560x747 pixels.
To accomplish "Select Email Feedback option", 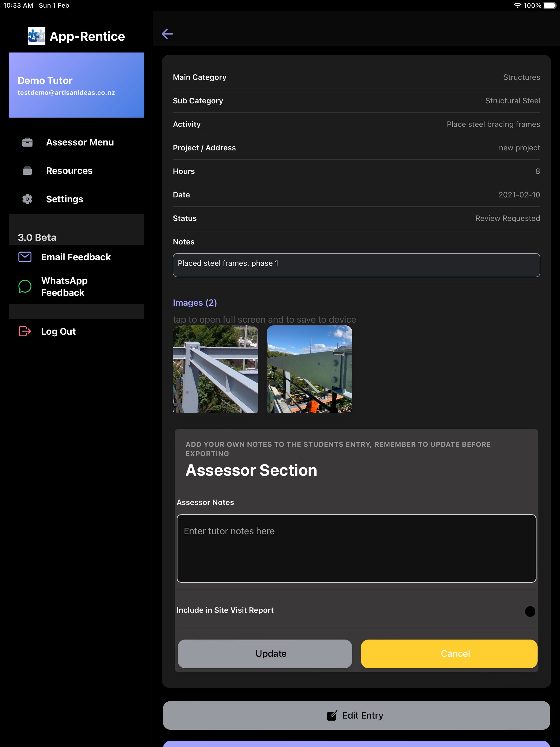I will [77, 257].
